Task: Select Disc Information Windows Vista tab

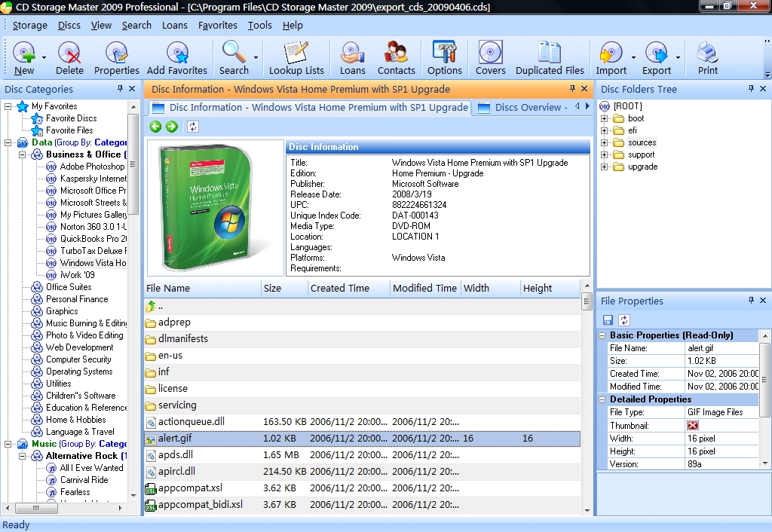Action: coord(310,108)
